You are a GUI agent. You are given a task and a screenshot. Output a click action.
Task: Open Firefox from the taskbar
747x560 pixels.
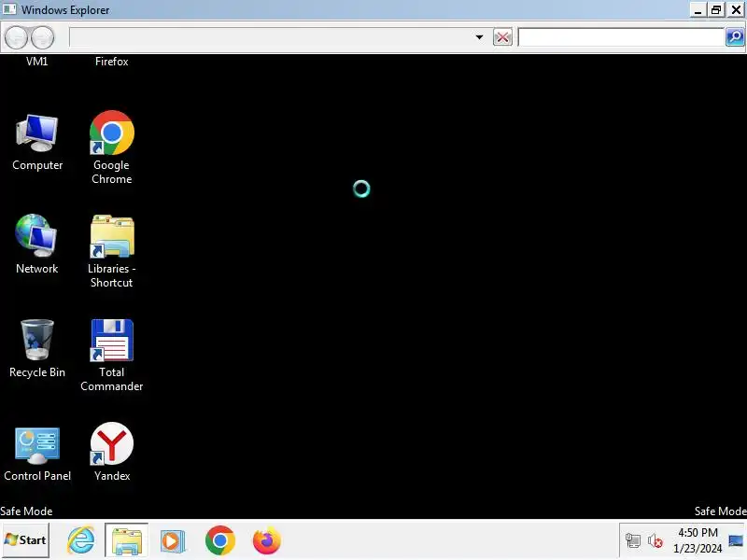coord(267,540)
